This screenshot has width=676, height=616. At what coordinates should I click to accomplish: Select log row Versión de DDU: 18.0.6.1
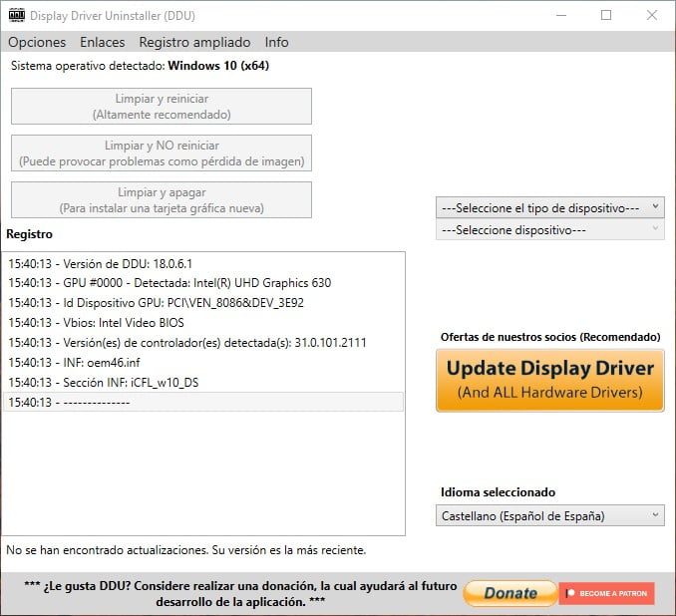(203, 263)
